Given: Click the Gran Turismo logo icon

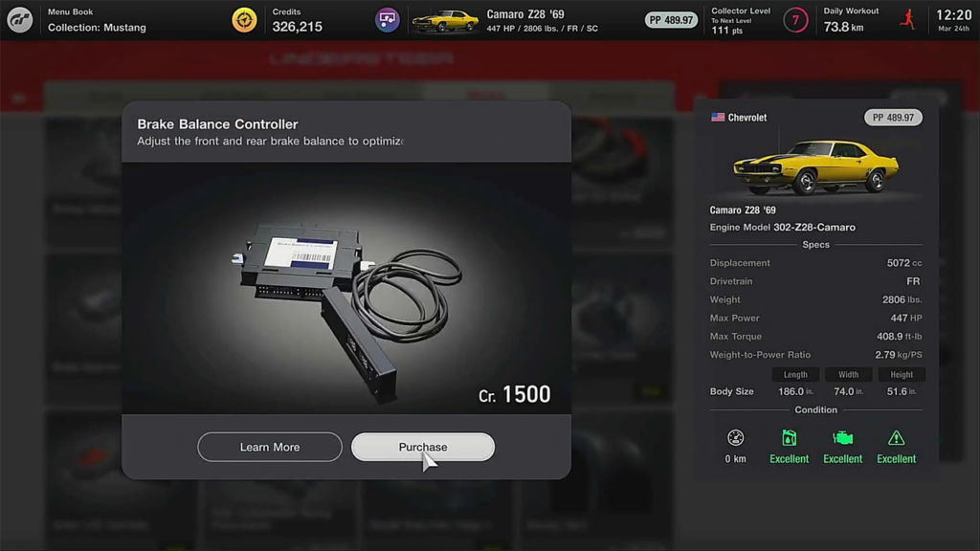Looking at the screenshot, I should [19, 20].
